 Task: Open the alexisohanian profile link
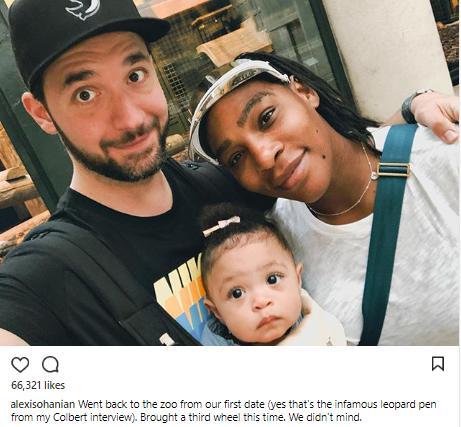(43, 404)
